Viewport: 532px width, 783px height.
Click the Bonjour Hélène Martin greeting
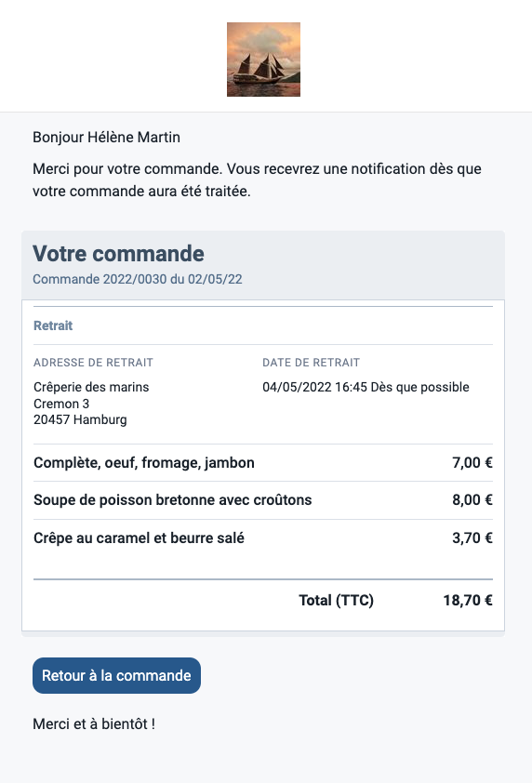[106, 138]
